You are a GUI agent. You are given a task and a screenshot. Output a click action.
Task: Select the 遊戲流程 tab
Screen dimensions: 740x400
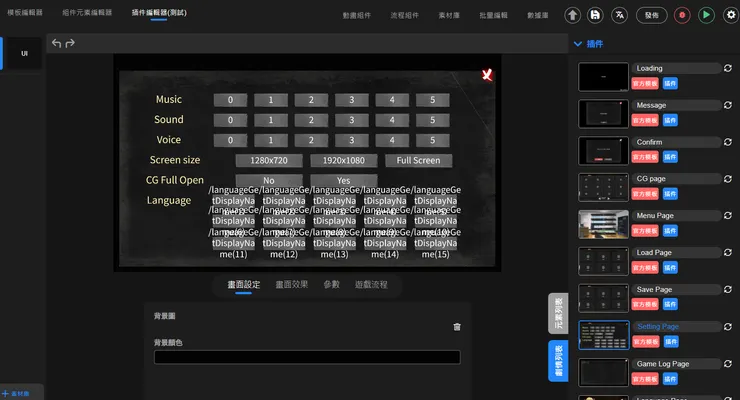371,284
